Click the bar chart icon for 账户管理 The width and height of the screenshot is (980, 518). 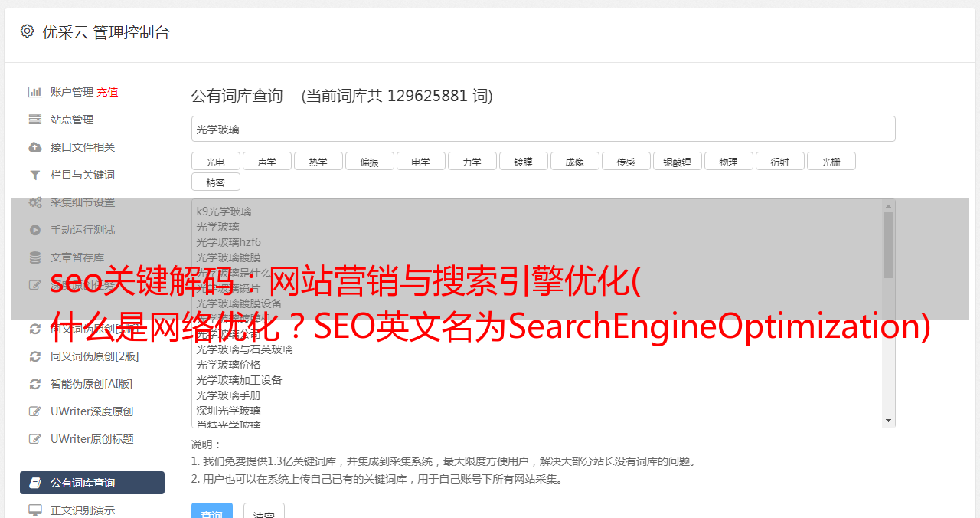pyautogui.click(x=35, y=92)
